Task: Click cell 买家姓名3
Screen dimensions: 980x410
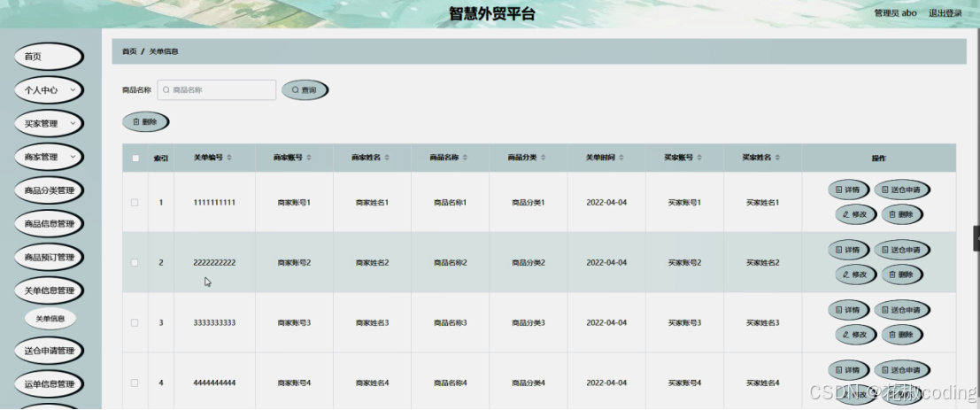Action: pyautogui.click(x=762, y=322)
